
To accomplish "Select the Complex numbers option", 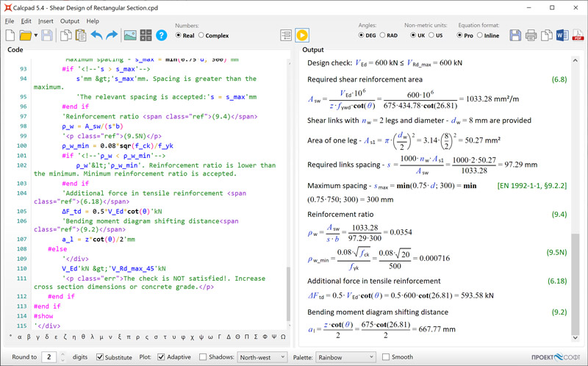I will (201, 35).
